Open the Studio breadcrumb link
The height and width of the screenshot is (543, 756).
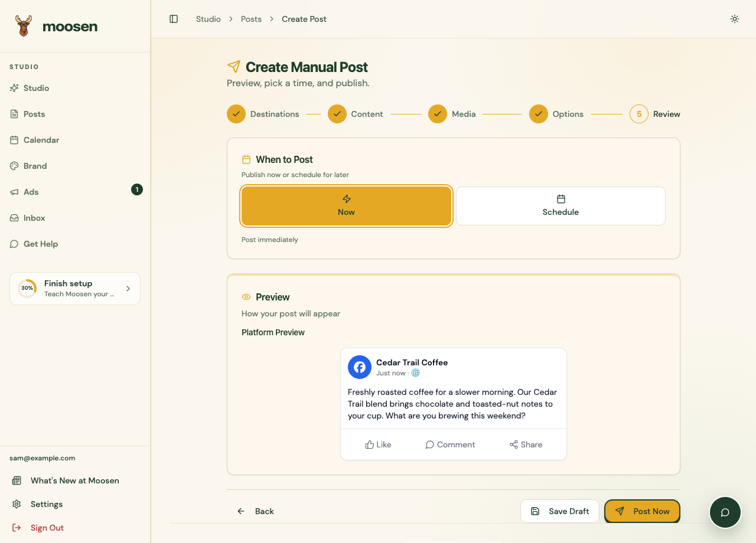pos(208,19)
